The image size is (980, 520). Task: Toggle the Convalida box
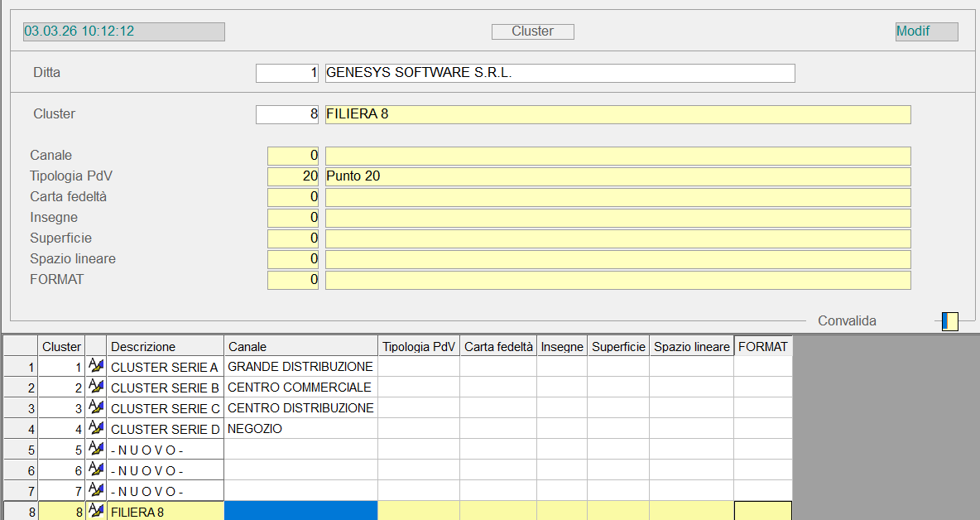[x=949, y=321]
